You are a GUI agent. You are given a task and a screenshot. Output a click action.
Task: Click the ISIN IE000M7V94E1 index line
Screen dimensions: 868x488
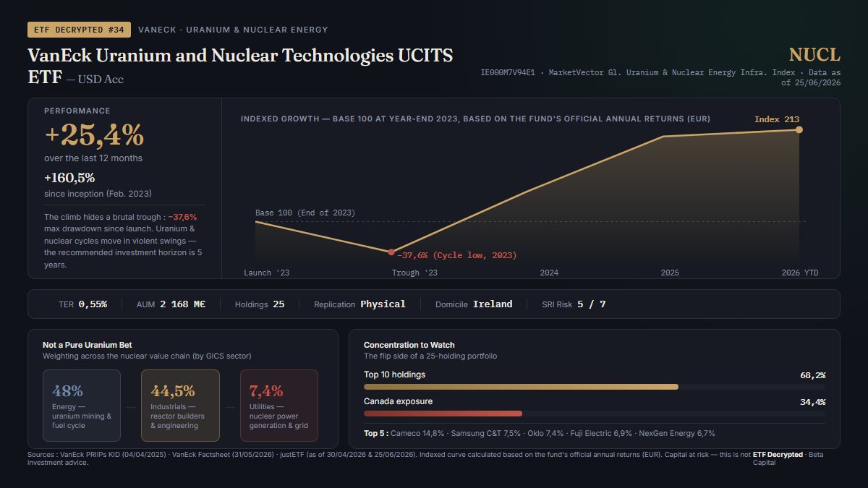pyautogui.click(x=660, y=78)
